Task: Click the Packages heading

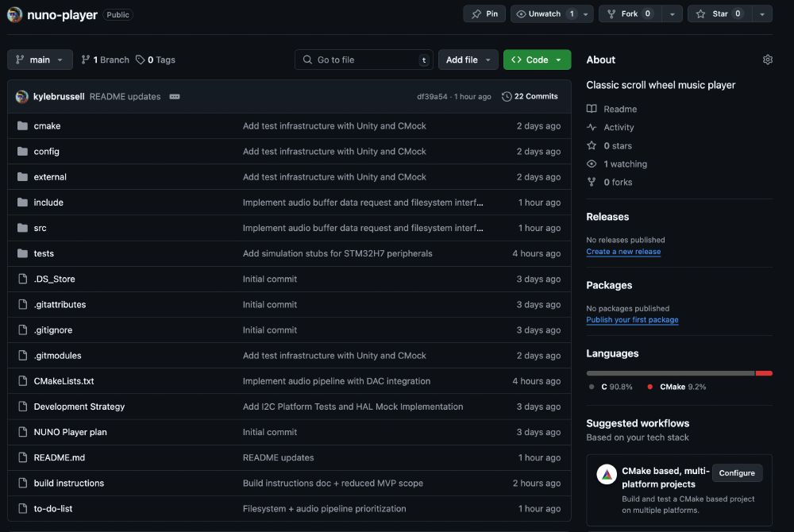Action: click(609, 285)
